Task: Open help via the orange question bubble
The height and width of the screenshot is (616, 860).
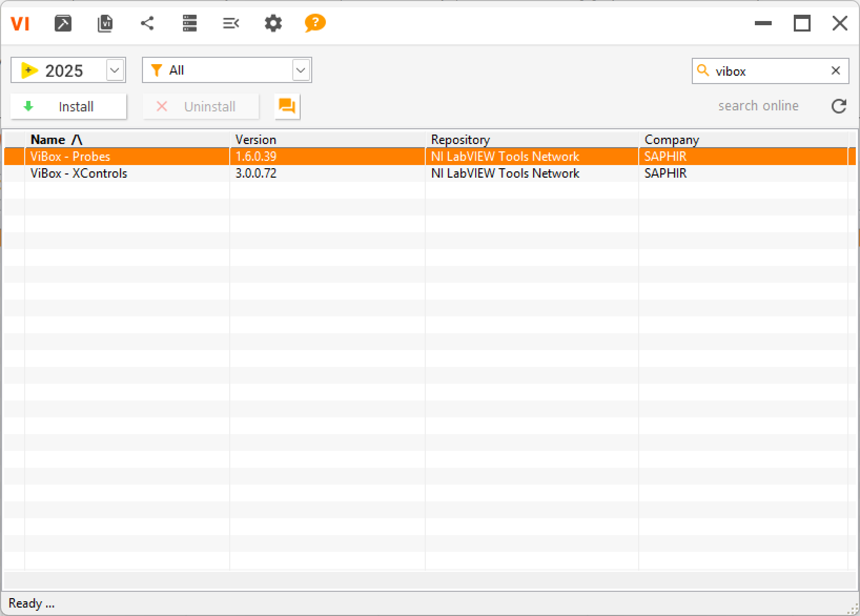Action: coord(315,23)
